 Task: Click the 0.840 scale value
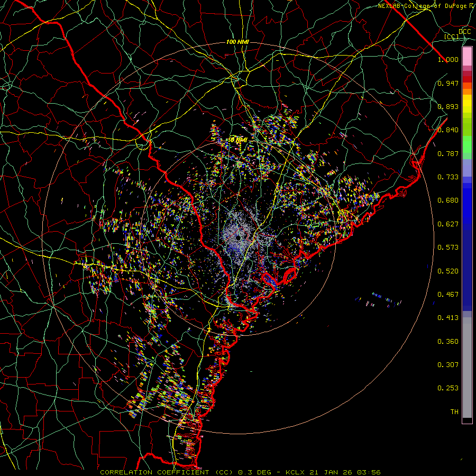click(448, 130)
